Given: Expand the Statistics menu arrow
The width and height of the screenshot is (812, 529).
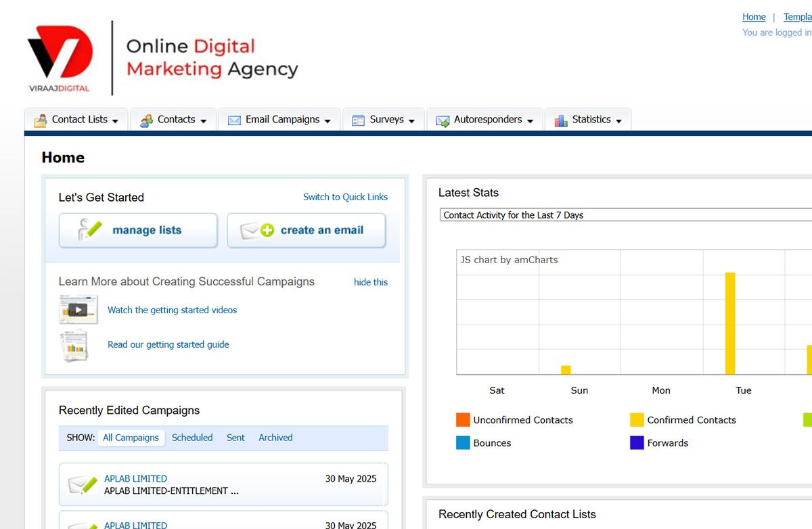Looking at the screenshot, I should click(618, 121).
